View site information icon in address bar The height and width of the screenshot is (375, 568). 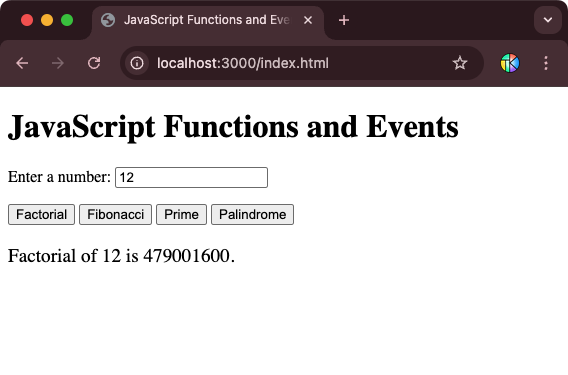(137, 63)
